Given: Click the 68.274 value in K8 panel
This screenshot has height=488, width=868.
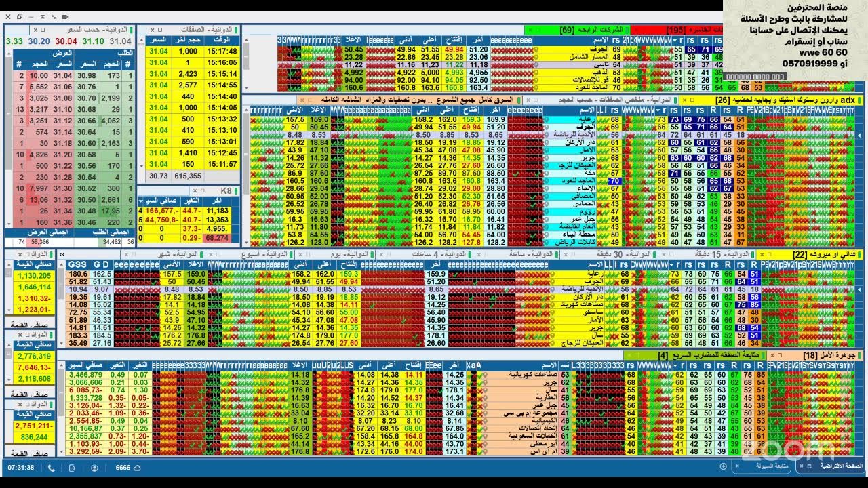Looking at the screenshot, I should point(217,239).
